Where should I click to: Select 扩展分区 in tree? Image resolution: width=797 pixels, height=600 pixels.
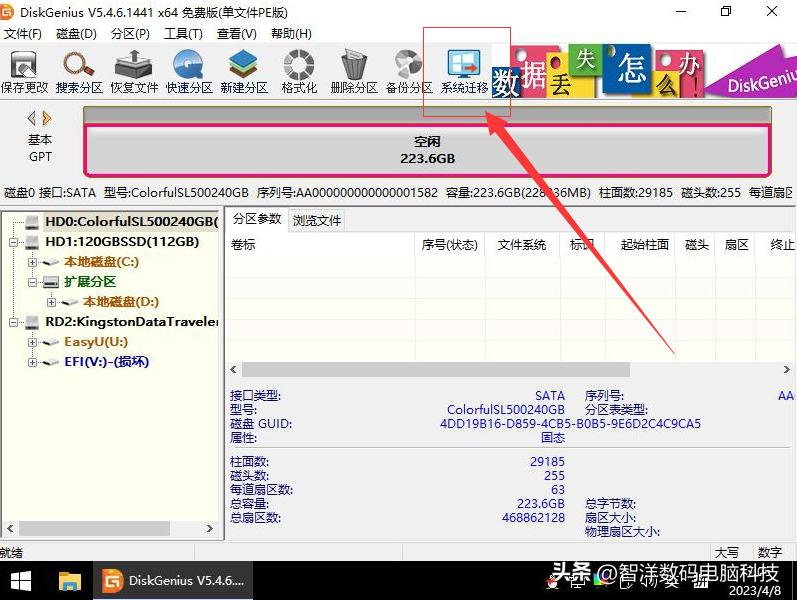90,282
